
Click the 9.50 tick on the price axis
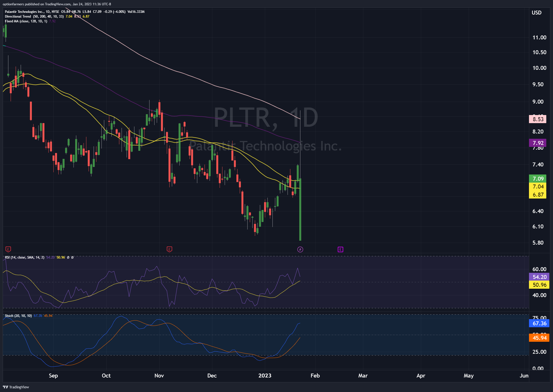click(538, 84)
